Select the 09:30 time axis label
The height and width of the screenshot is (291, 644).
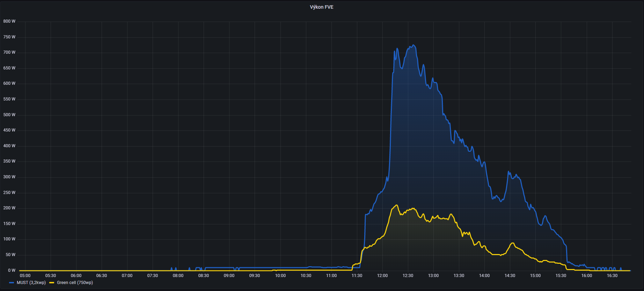pyautogui.click(x=255, y=276)
